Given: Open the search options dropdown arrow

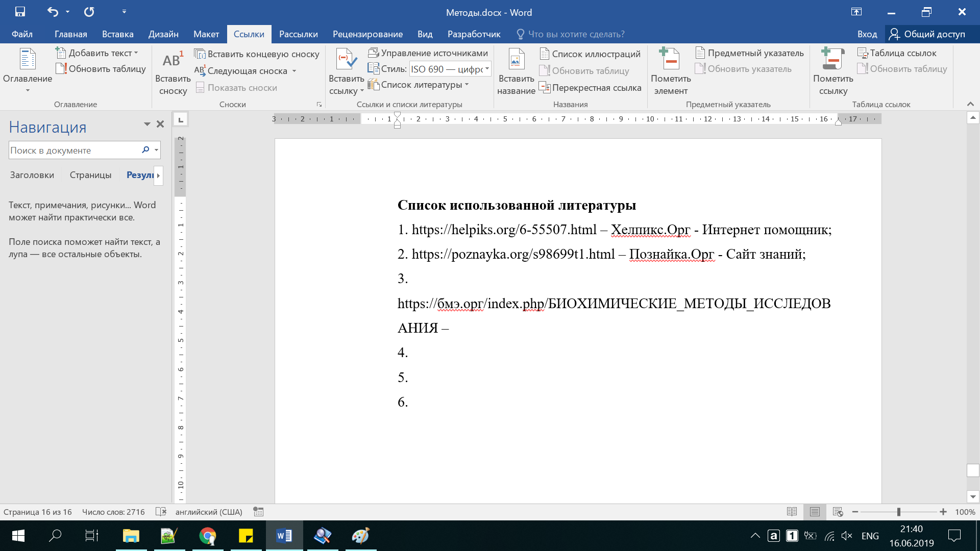Looking at the screenshot, I should [156, 151].
